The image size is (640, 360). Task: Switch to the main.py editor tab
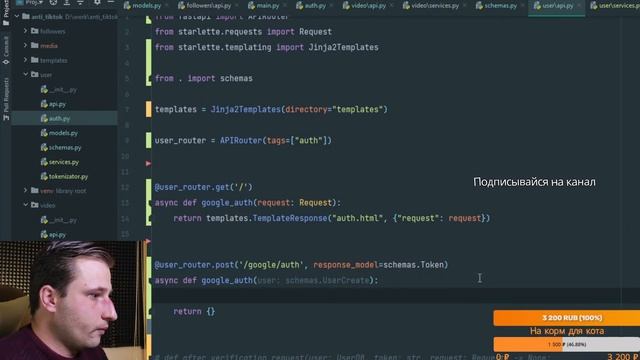[267, 6]
